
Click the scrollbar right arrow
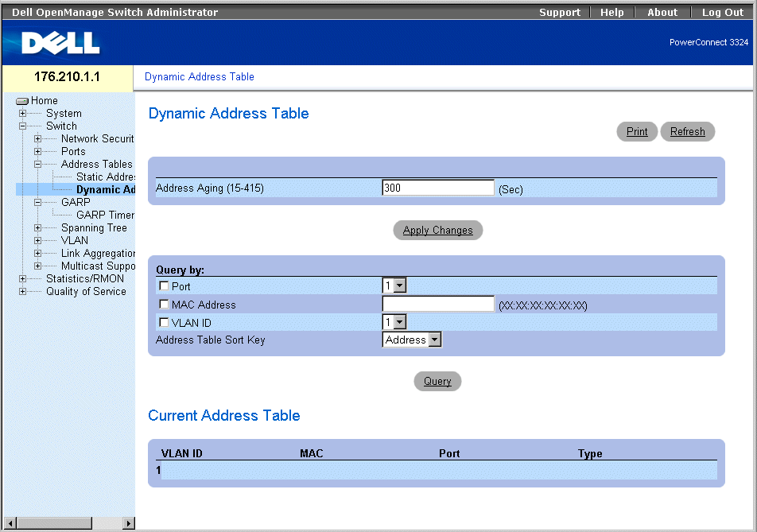(x=128, y=523)
